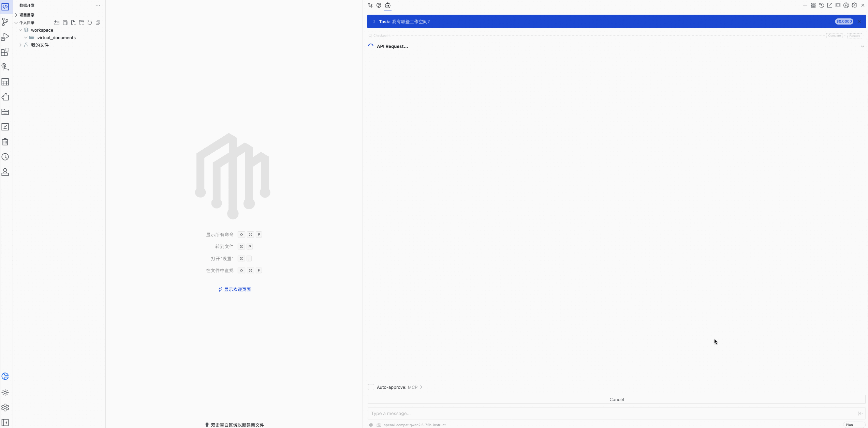The width and height of the screenshot is (868, 428).
Task: Refresh the 个人目录 tree
Action: coord(90,23)
